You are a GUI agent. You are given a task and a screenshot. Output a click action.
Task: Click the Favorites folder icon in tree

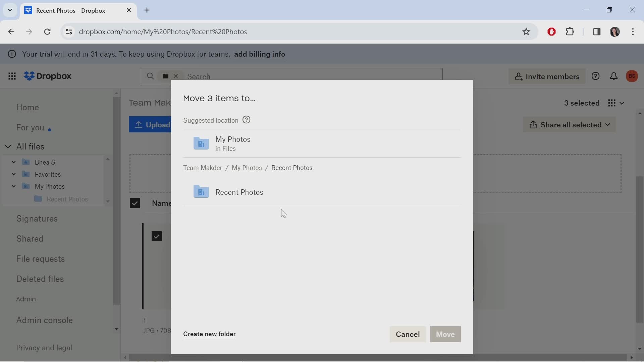(x=26, y=174)
